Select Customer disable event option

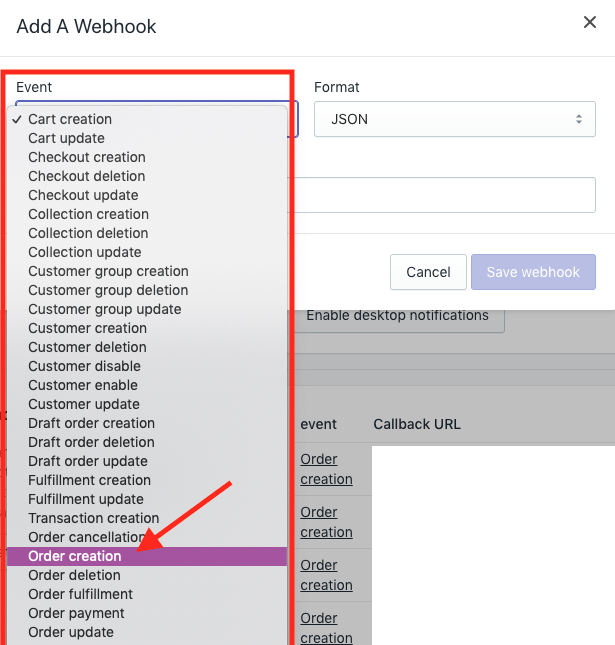point(147,366)
